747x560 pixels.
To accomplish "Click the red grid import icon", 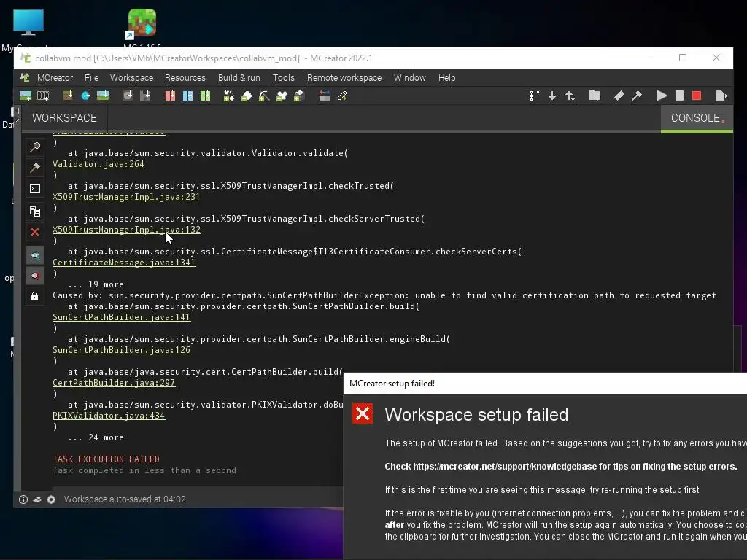I will [x=169, y=96].
